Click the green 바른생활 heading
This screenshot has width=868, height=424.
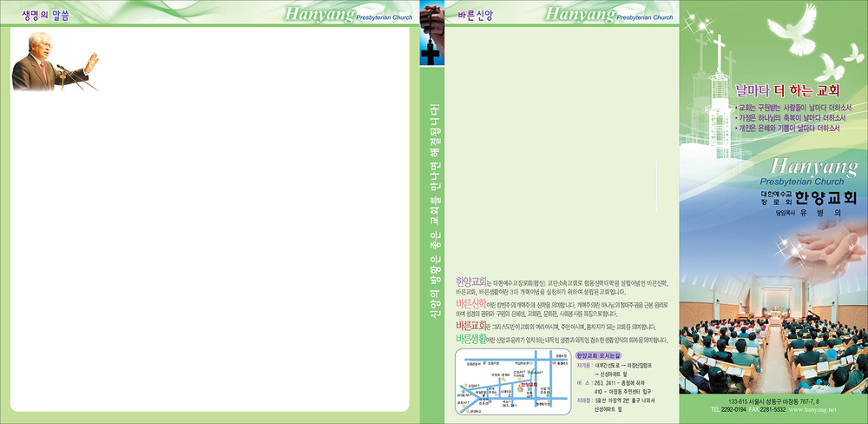click(x=470, y=339)
